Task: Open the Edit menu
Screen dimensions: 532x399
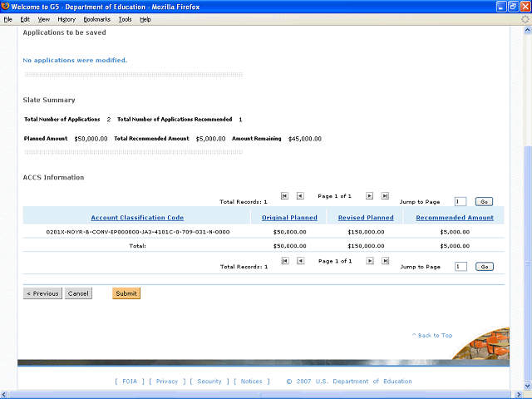Action: tap(25, 19)
